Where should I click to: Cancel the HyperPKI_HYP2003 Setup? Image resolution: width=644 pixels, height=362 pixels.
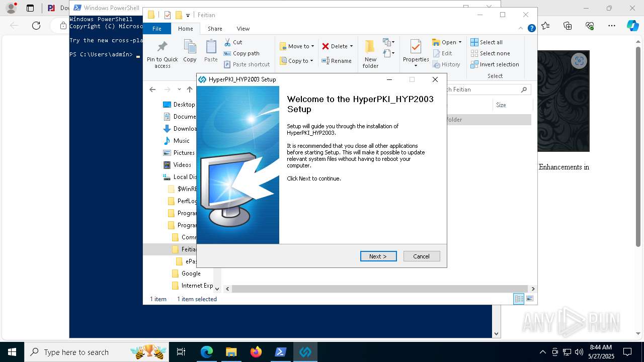pyautogui.click(x=422, y=256)
